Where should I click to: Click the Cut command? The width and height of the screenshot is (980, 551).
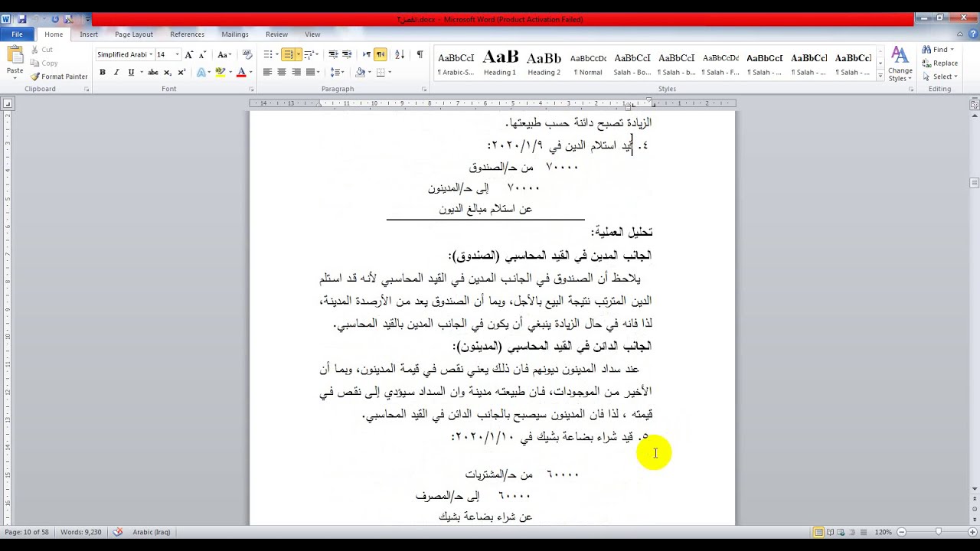(x=41, y=50)
